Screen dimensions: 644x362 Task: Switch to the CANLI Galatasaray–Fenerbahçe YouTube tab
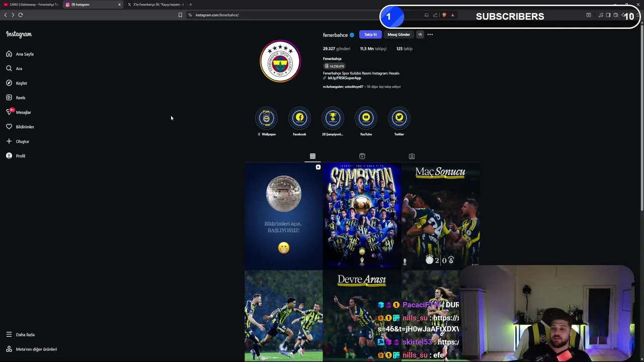click(30, 5)
